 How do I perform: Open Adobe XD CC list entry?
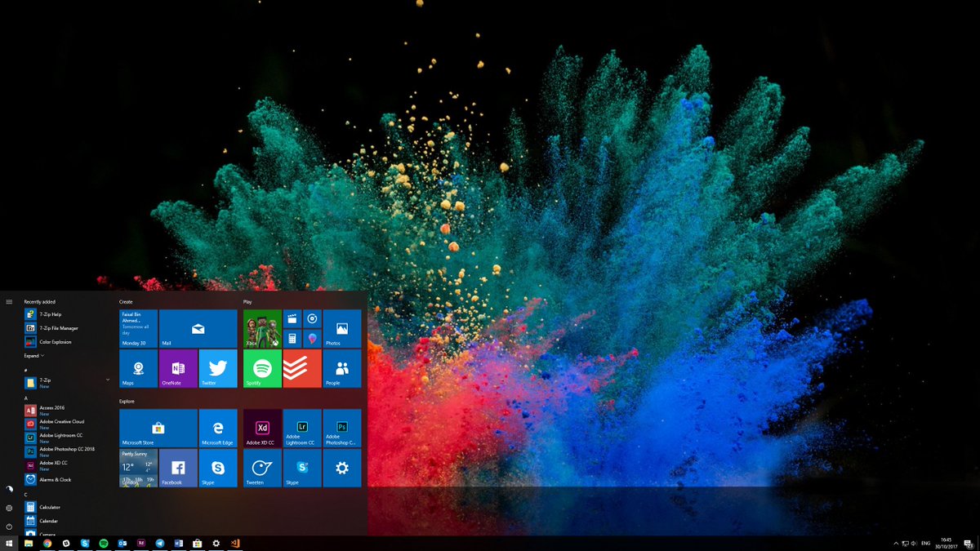click(x=67, y=465)
